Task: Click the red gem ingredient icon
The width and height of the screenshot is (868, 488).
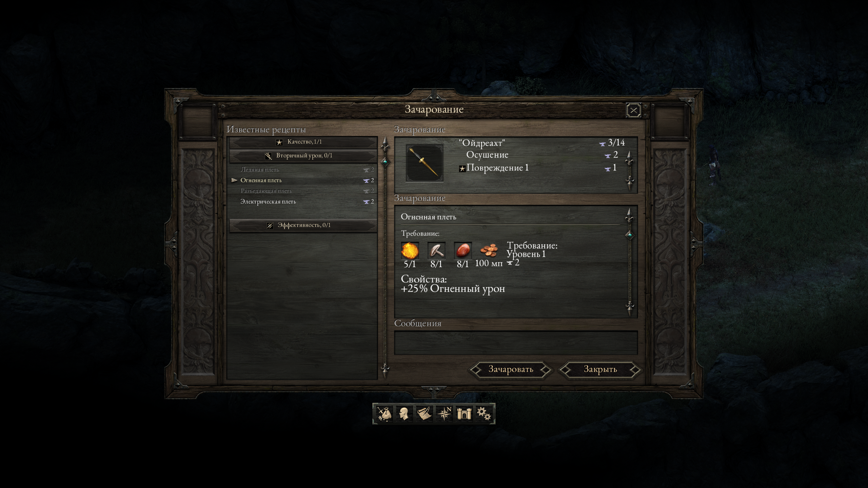Action: [463, 251]
